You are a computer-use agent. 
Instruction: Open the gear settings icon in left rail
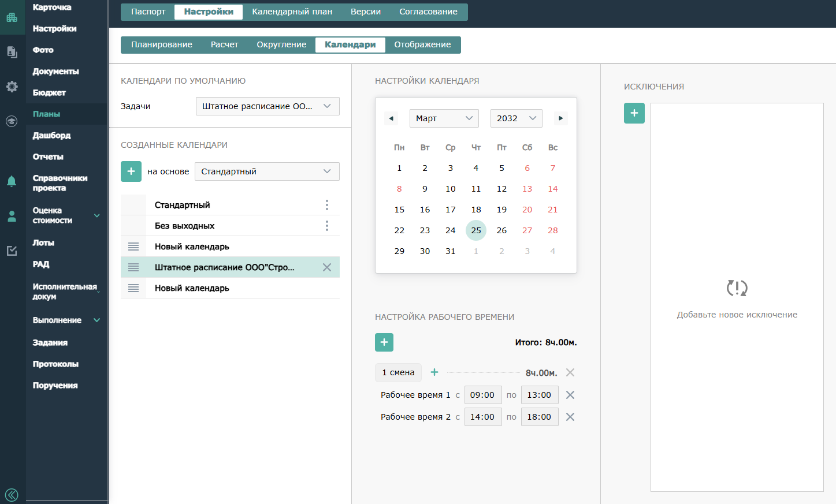(12, 87)
